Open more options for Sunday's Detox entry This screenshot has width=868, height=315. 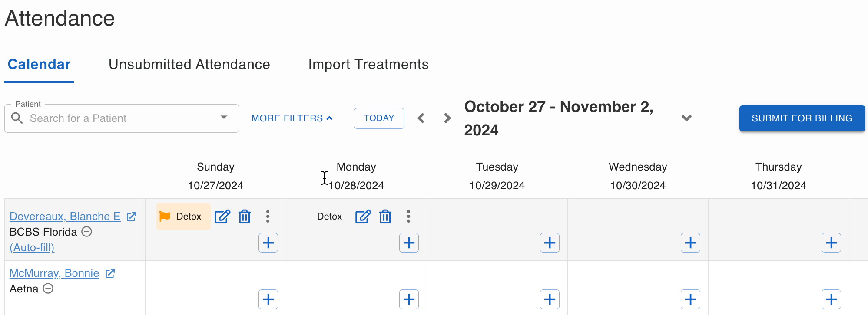(268, 217)
